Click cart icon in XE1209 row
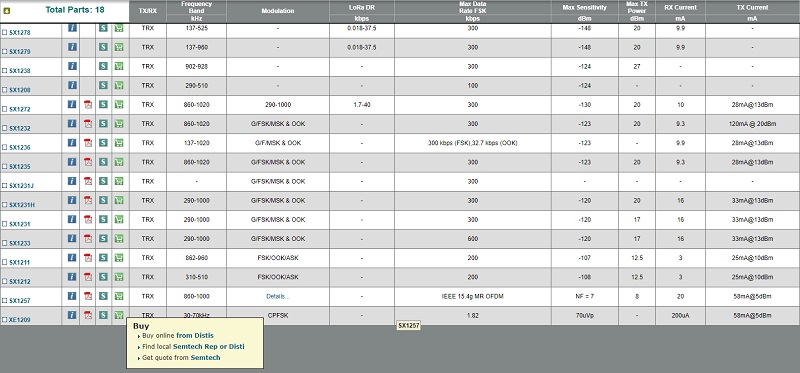 pos(119,315)
